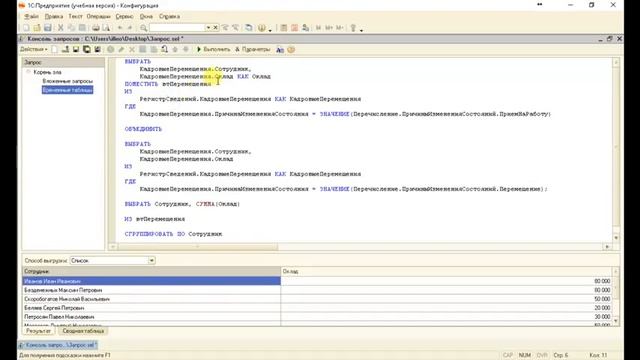This screenshot has width=640, height=360.
Task: Open the Файл menu
Action: pyautogui.click(x=31, y=16)
